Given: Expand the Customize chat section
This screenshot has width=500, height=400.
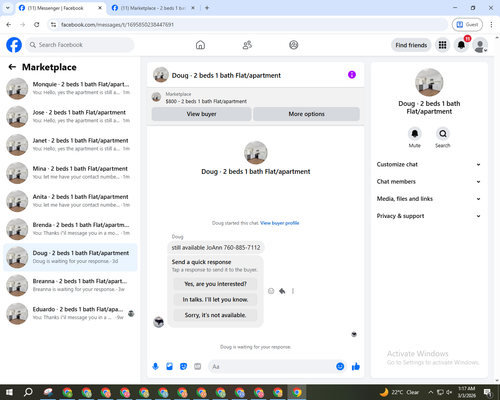Looking at the screenshot, I should click(x=429, y=164).
